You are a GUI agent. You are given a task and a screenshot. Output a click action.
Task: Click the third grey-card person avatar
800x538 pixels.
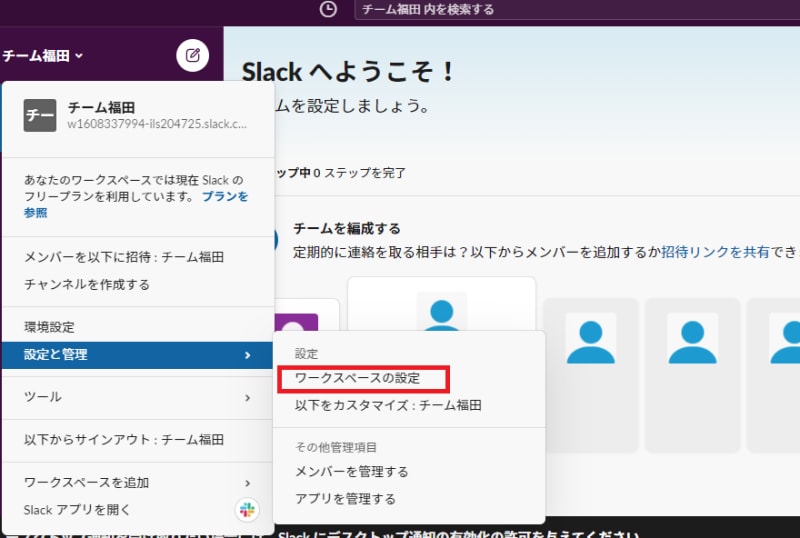click(692, 338)
